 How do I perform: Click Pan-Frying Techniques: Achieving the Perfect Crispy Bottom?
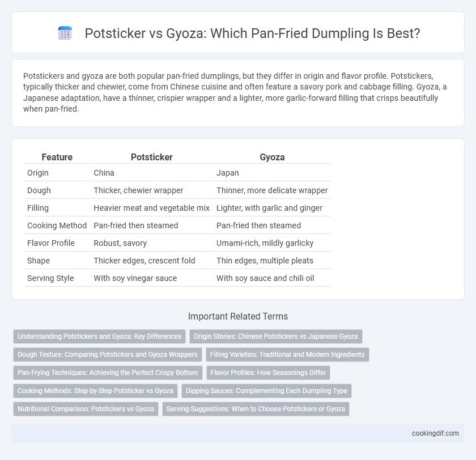click(108, 373)
